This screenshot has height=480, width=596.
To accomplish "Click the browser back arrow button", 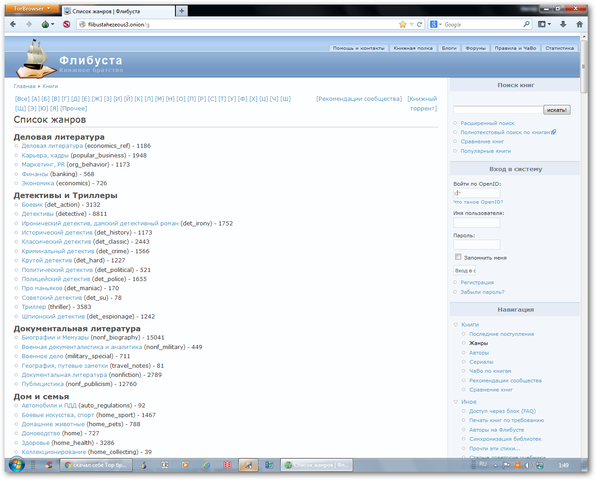I will 13,24.
